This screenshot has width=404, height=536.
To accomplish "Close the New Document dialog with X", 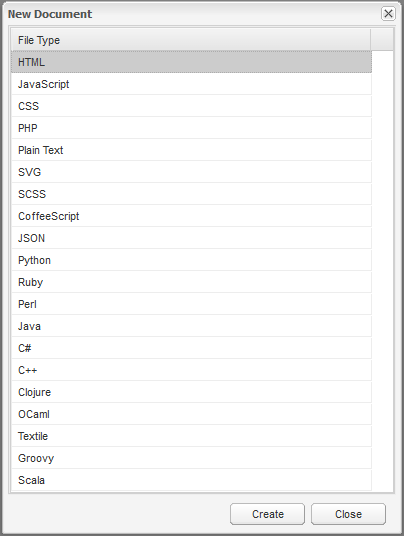I will click(x=388, y=14).
